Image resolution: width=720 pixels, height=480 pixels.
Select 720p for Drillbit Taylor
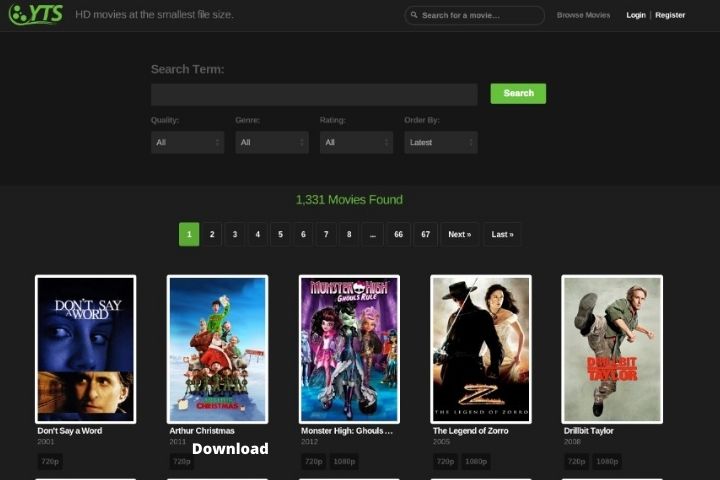pos(576,461)
